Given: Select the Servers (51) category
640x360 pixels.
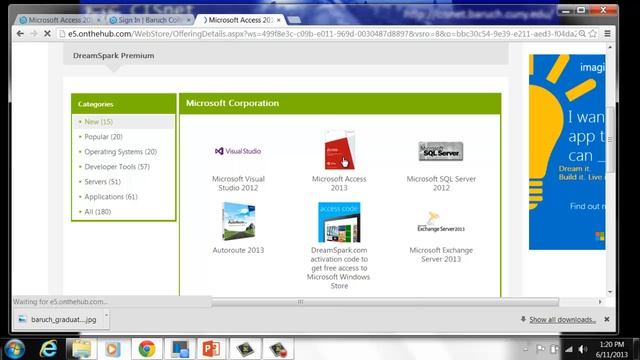Looking at the screenshot, I should [x=102, y=182].
